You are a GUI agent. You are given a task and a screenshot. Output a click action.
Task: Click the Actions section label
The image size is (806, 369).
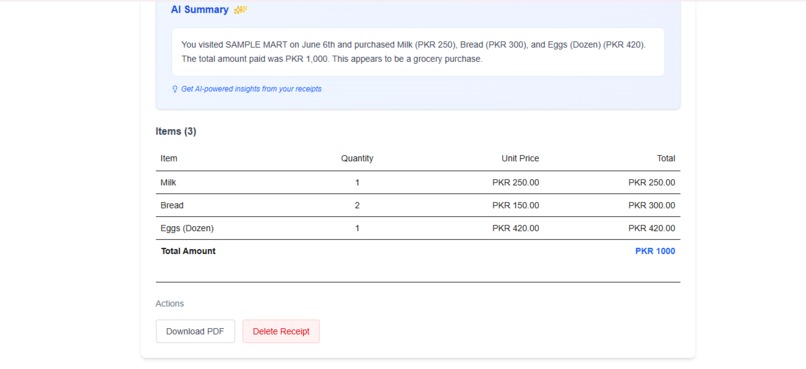click(170, 304)
